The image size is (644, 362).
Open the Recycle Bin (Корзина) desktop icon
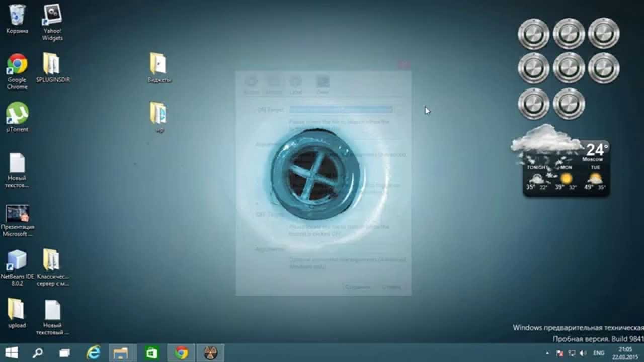click(17, 15)
